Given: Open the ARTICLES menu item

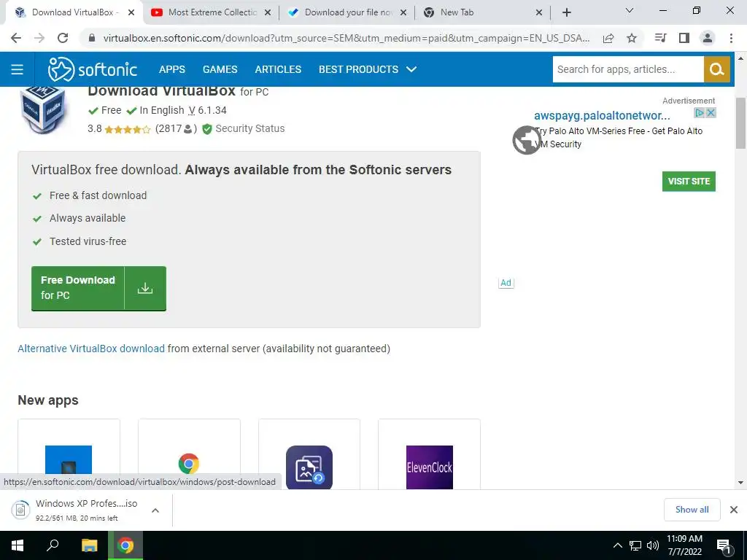Looking at the screenshot, I should pyautogui.click(x=278, y=69).
